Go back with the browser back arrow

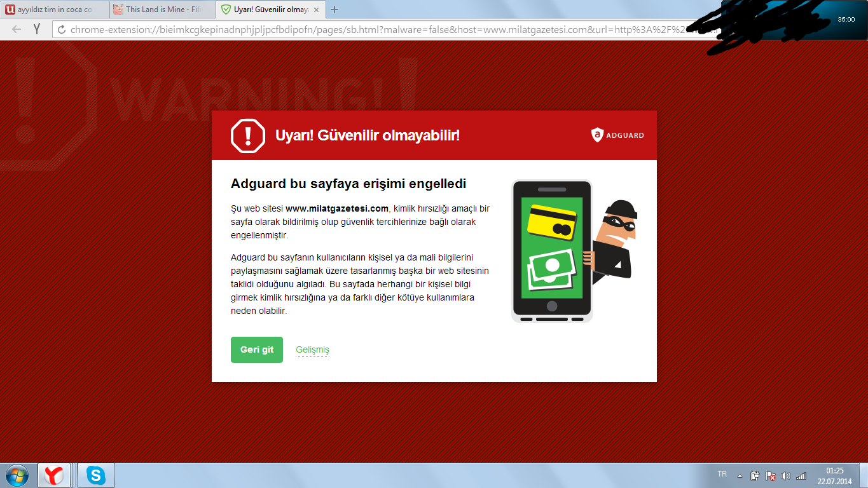pyautogui.click(x=17, y=29)
